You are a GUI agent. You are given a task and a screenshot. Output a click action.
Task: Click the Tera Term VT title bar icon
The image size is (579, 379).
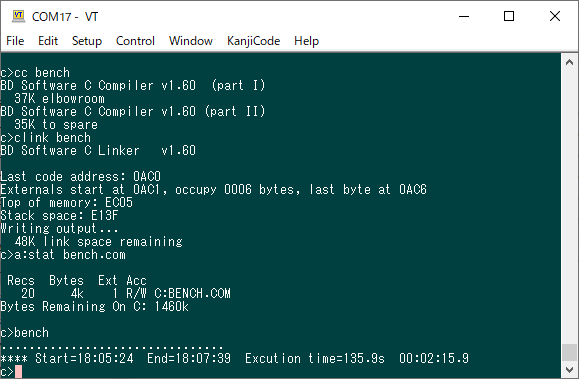(x=18, y=16)
